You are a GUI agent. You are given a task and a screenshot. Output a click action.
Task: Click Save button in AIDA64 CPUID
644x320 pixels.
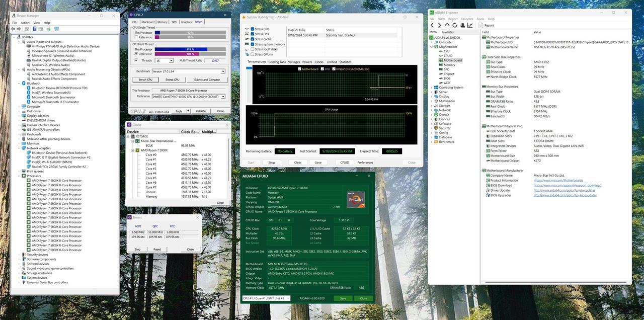coord(343,298)
